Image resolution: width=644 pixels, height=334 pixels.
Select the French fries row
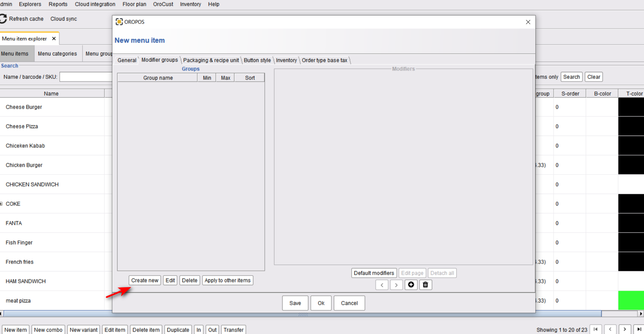click(52, 262)
